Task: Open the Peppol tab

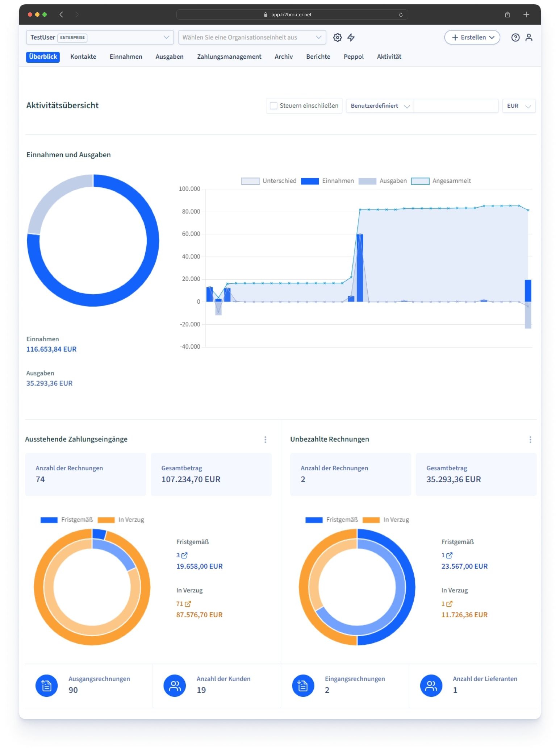Action: [354, 57]
